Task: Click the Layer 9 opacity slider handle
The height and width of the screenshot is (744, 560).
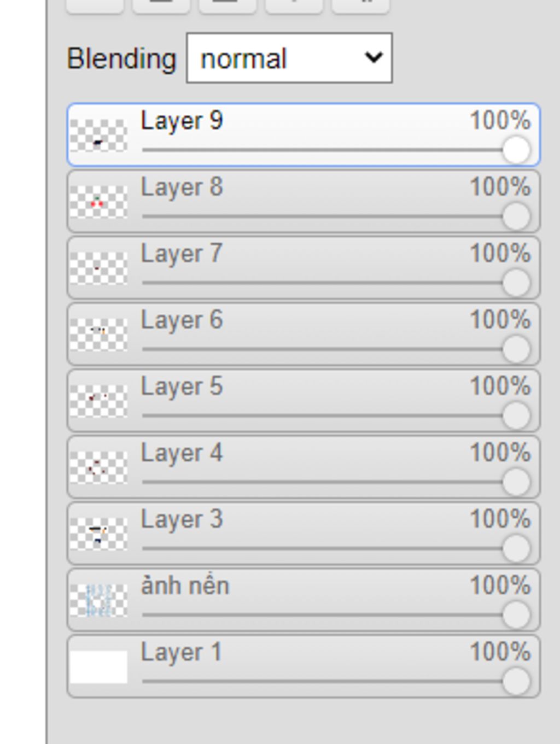Action: [516, 150]
